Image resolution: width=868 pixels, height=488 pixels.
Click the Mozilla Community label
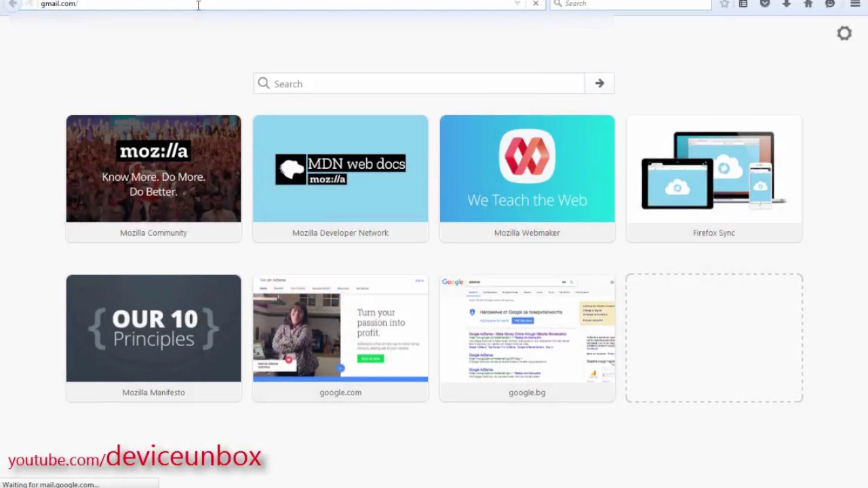[x=153, y=232]
